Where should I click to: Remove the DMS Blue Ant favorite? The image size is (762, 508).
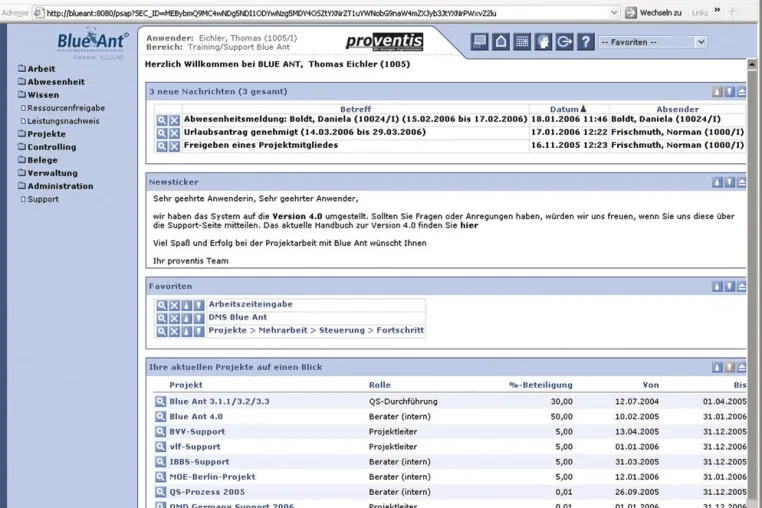coord(174,318)
